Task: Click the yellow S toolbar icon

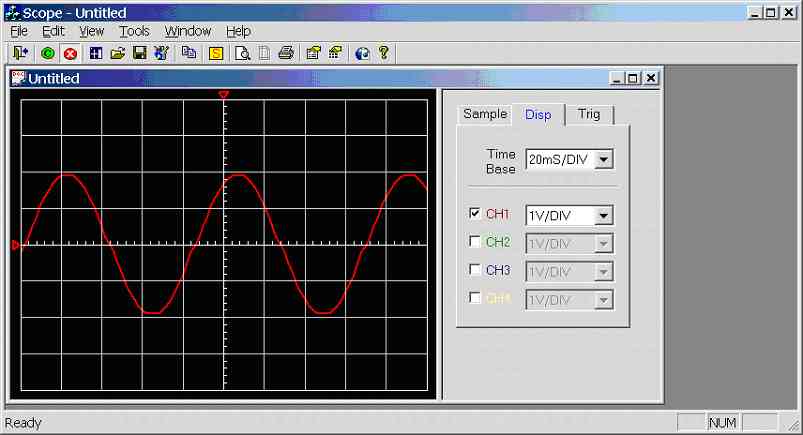Action: [x=216, y=53]
